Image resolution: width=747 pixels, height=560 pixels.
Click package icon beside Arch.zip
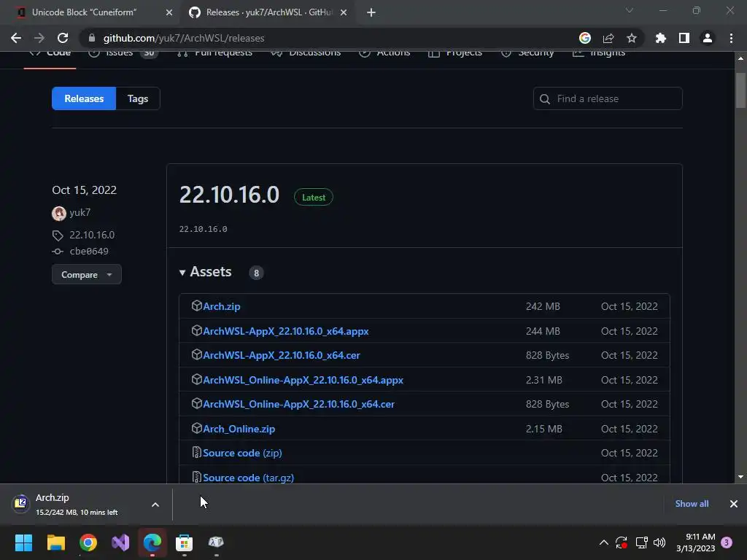tap(197, 306)
